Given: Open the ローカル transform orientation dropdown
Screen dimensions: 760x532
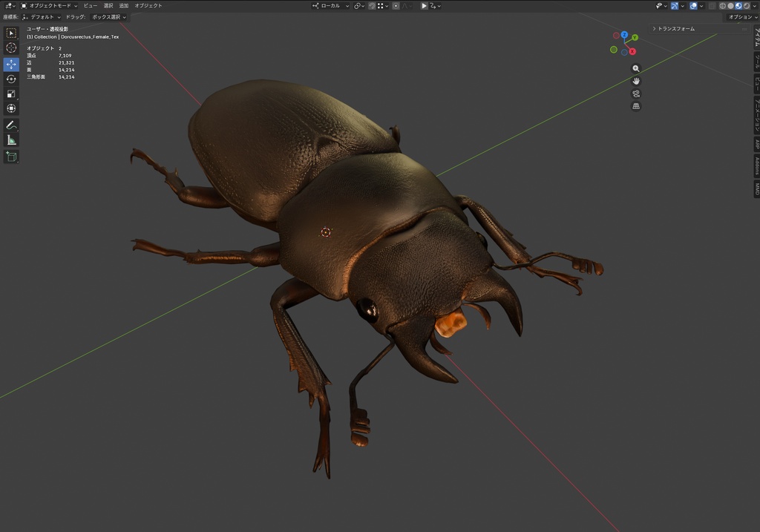Looking at the screenshot, I should (x=330, y=6).
